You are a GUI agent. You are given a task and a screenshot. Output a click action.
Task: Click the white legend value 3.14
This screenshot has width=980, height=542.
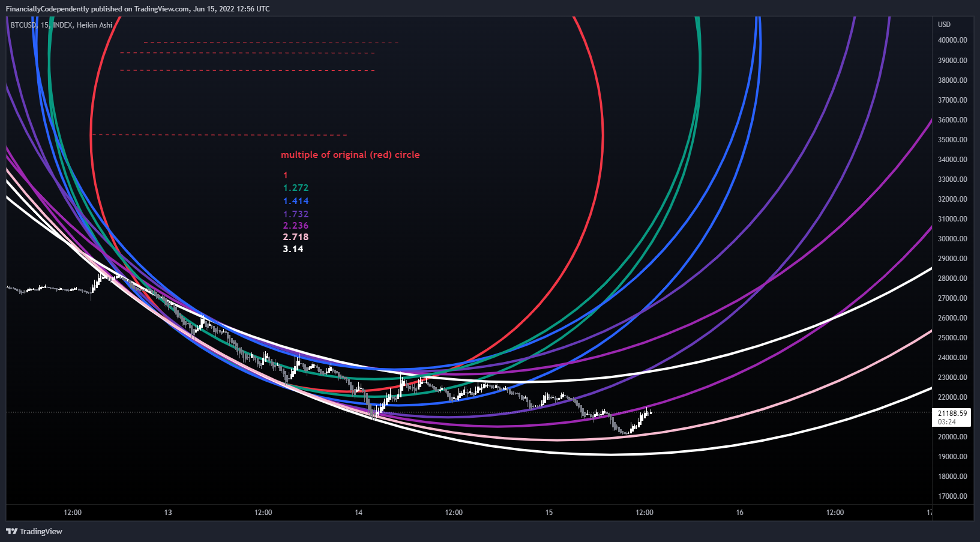coord(293,249)
